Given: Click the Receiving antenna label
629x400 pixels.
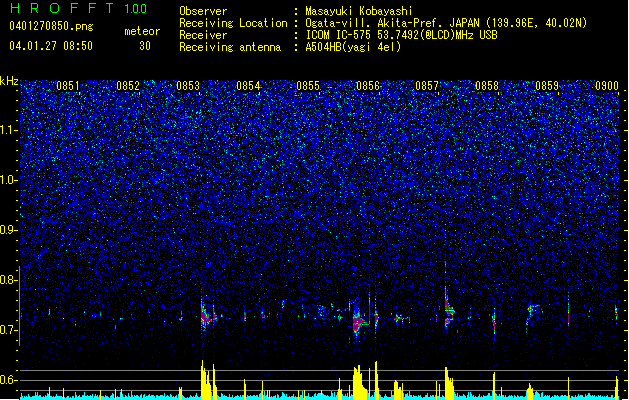Looking at the screenshot, I should click(230, 47).
